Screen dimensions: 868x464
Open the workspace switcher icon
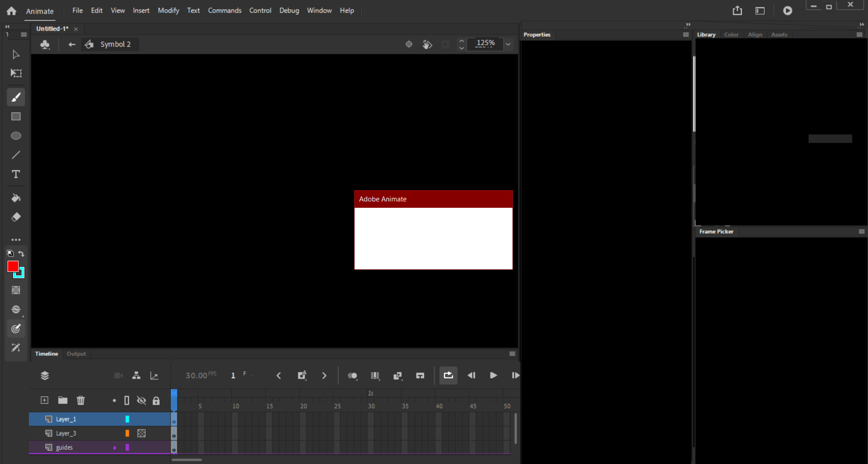(760, 10)
